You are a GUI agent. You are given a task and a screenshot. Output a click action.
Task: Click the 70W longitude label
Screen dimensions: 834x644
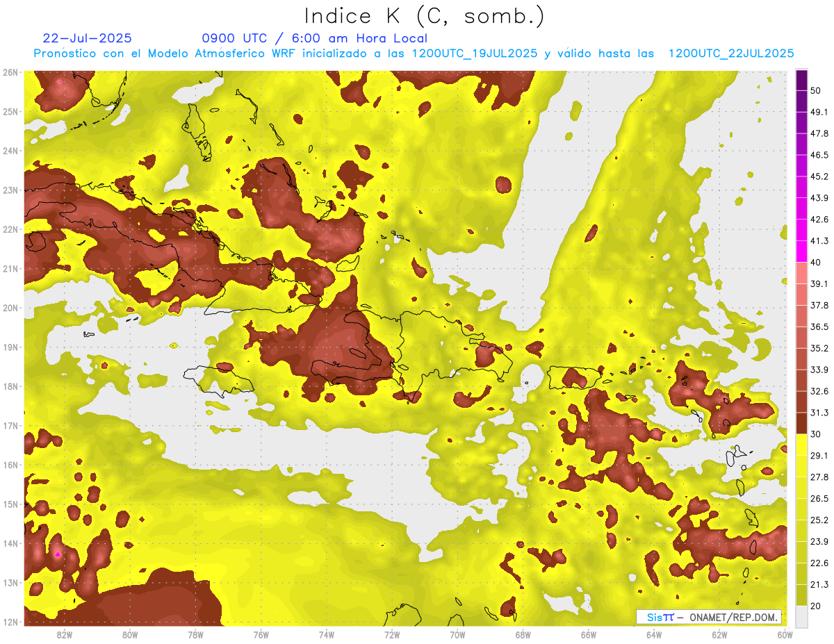pos(457,634)
